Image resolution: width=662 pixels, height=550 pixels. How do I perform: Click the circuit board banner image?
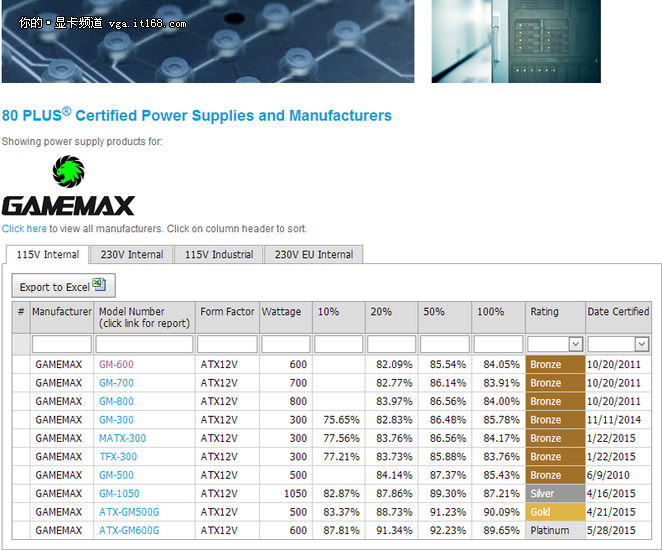point(208,41)
